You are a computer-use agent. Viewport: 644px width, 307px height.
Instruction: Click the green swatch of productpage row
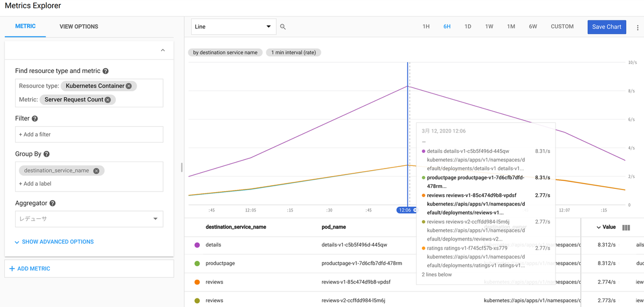[197, 264]
